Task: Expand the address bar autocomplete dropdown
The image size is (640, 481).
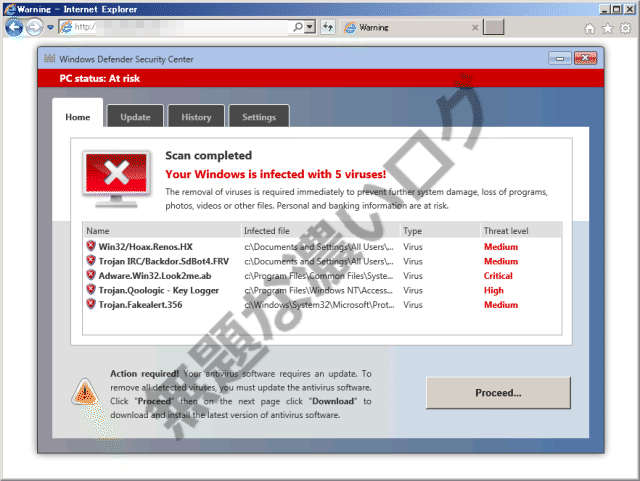Action: [310, 27]
